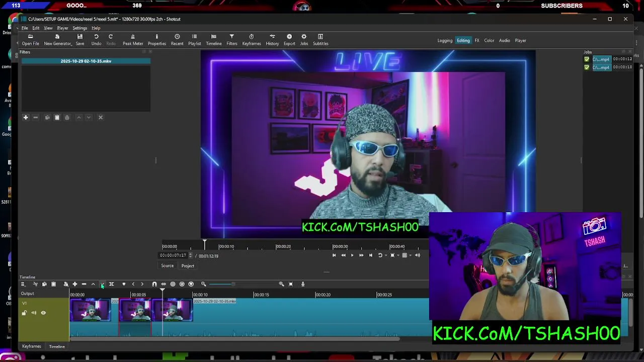
Task: Click the player Play button
Action: (352, 255)
